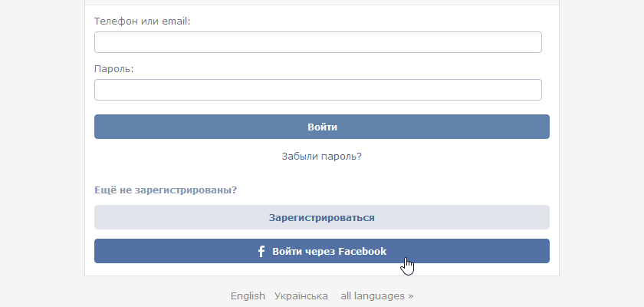Click the Телефон или email: label
Viewport: 644px width, 307px height.
pos(143,21)
